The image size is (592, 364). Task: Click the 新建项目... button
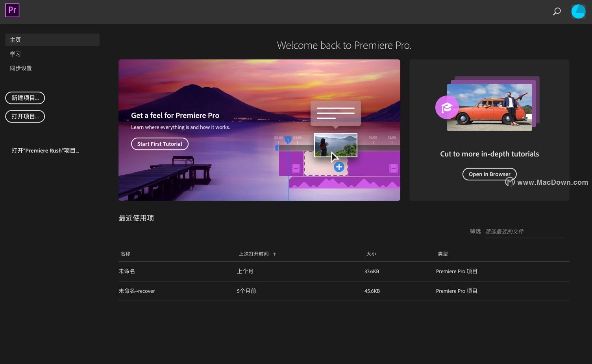pos(25,98)
